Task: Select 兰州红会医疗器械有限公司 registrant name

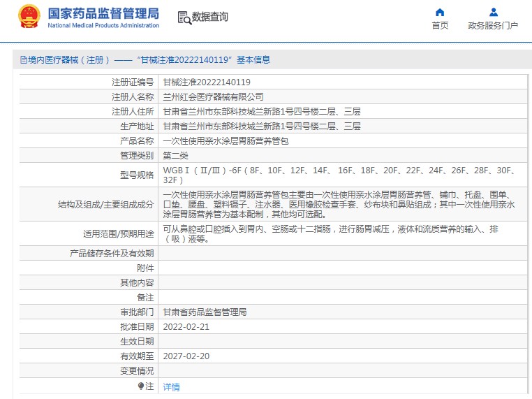Action: point(213,96)
